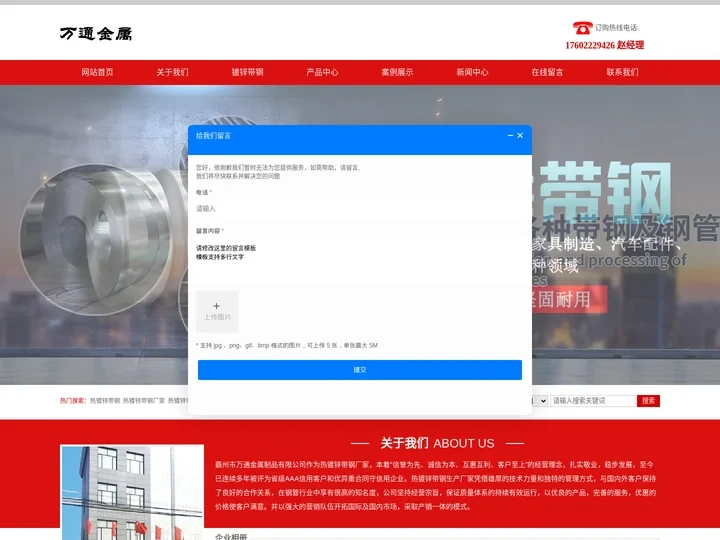Click into the 留言内容 message textarea
This screenshot has width=720, height=540.
click(x=360, y=260)
